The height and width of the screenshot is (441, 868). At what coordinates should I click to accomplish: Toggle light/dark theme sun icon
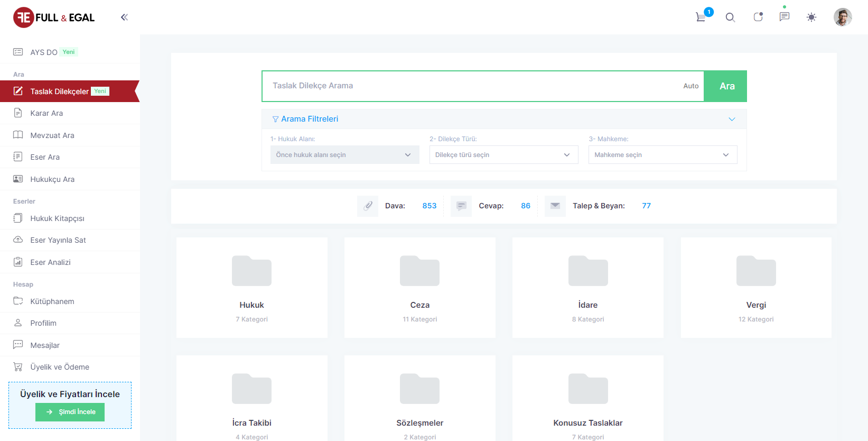pos(811,17)
